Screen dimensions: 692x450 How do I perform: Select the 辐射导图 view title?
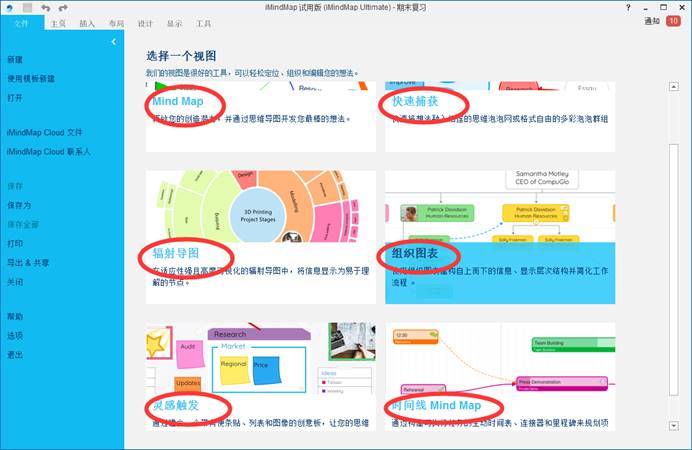coord(176,253)
